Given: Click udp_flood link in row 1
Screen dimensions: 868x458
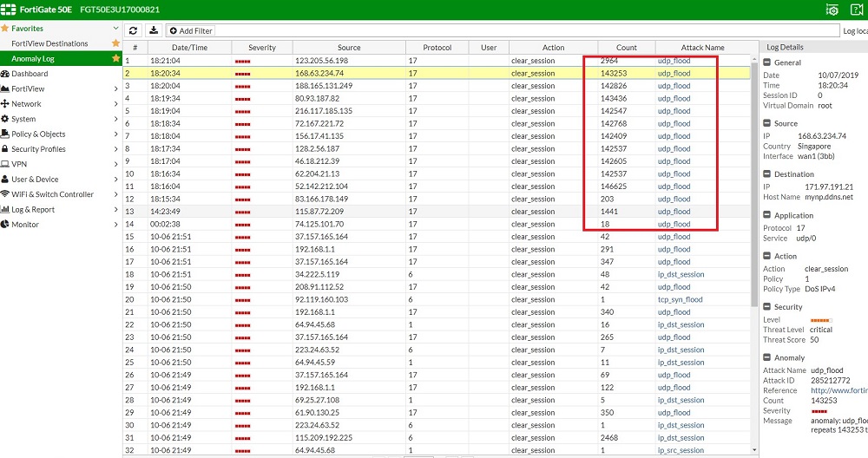Looking at the screenshot, I should click(x=674, y=61).
